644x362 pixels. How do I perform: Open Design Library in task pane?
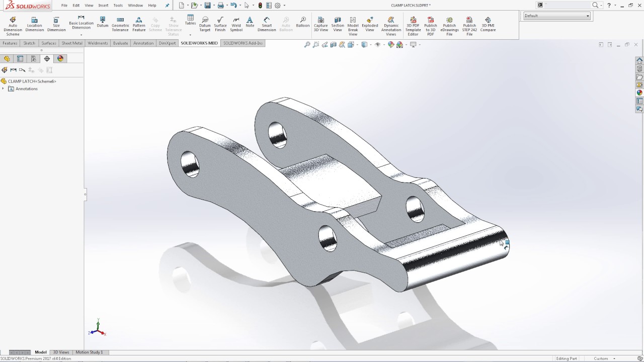click(x=639, y=69)
